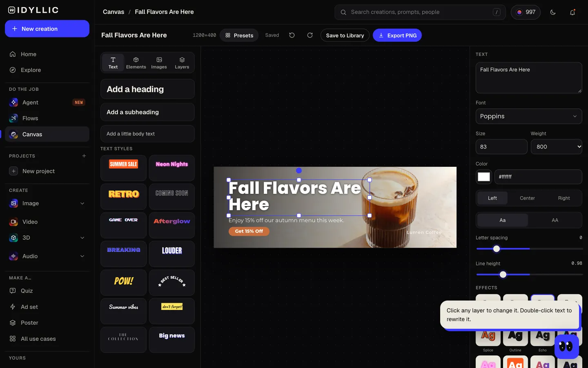
Task: Select normal case Aa option
Action: pos(503,220)
